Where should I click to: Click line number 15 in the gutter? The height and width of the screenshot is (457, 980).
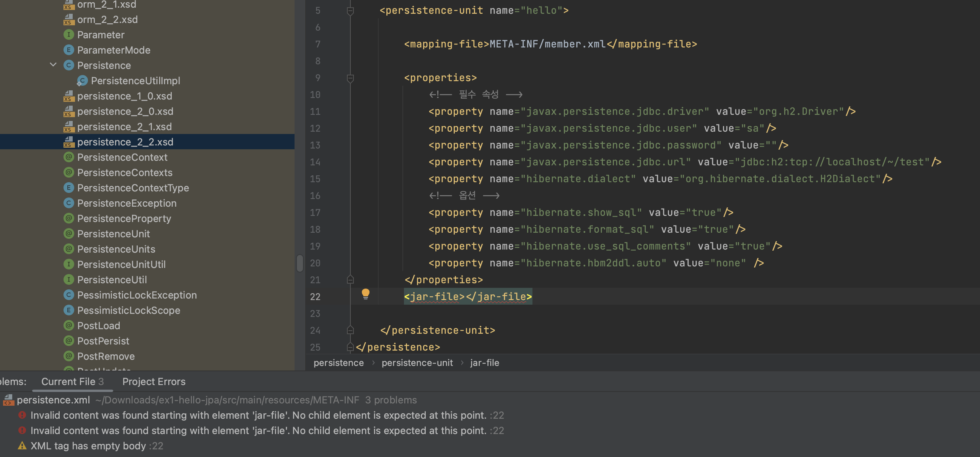click(x=315, y=179)
